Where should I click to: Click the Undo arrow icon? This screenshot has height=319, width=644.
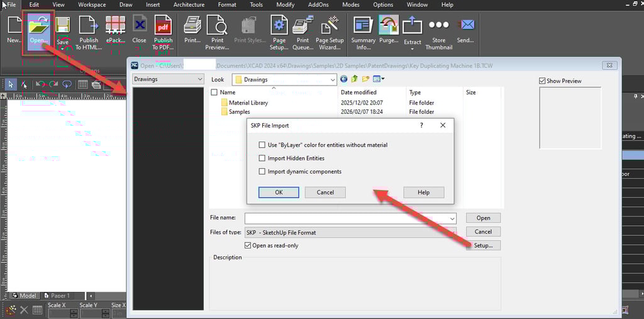[40, 84]
